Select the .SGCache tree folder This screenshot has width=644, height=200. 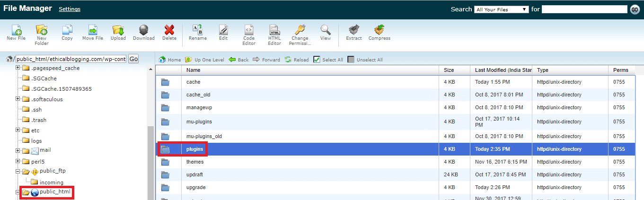pos(45,78)
